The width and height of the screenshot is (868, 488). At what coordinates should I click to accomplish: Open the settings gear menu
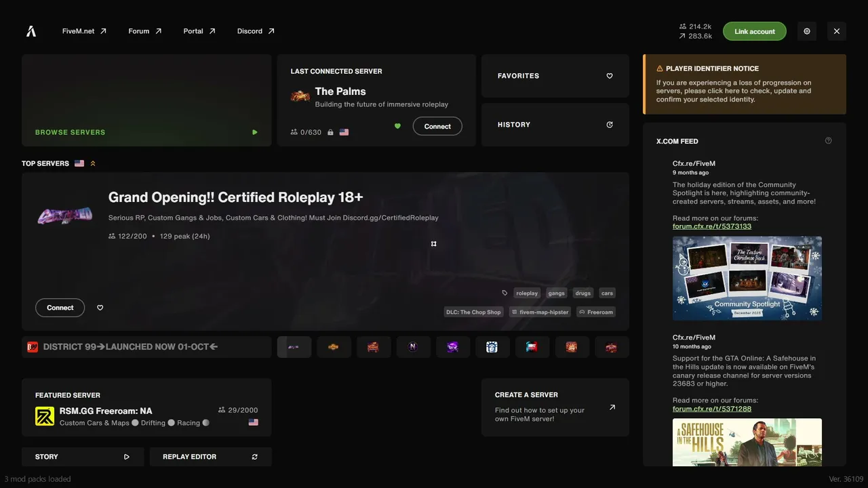click(807, 31)
